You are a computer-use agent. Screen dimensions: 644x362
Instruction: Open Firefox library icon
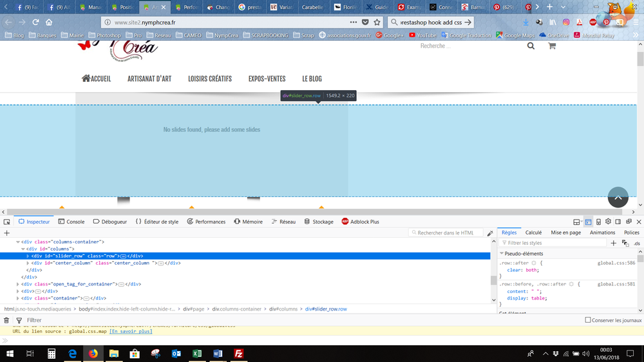coord(553,22)
